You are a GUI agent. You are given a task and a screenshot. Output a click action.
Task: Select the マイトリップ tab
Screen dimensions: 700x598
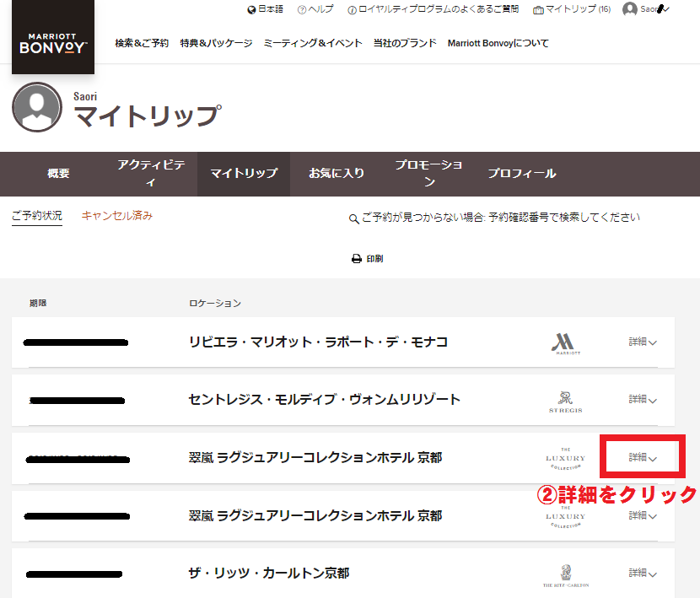tap(244, 174)
